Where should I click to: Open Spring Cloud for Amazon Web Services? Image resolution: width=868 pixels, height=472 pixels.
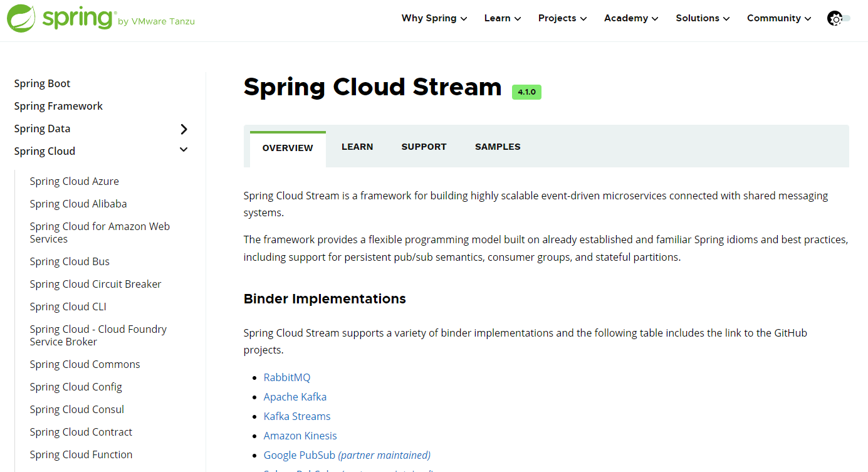(100, 233)
